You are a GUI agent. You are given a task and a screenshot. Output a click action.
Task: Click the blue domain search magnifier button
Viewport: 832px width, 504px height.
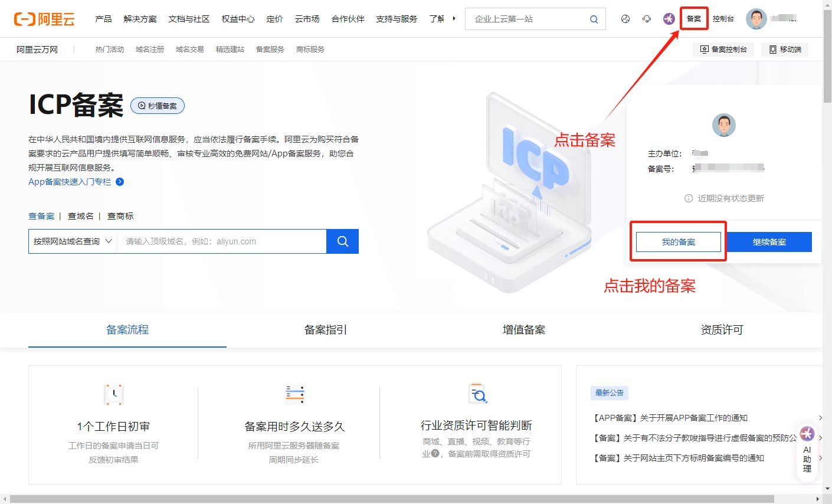point(342,241)
